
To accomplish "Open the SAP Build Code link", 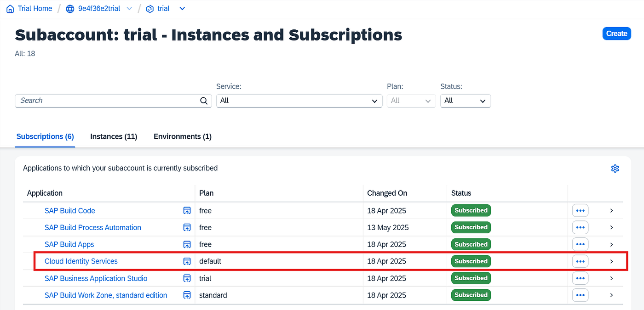I will [x=70, y=211].
